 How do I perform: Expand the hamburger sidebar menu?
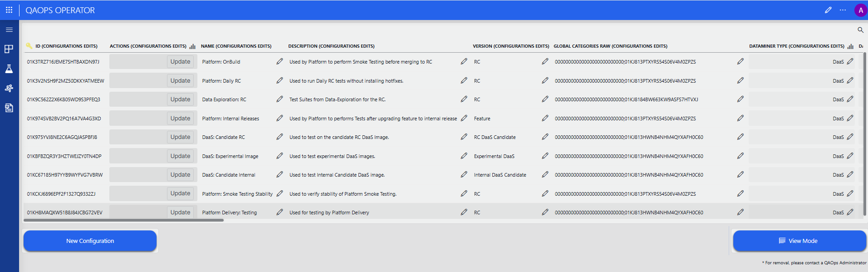click(x=9, y=30)
